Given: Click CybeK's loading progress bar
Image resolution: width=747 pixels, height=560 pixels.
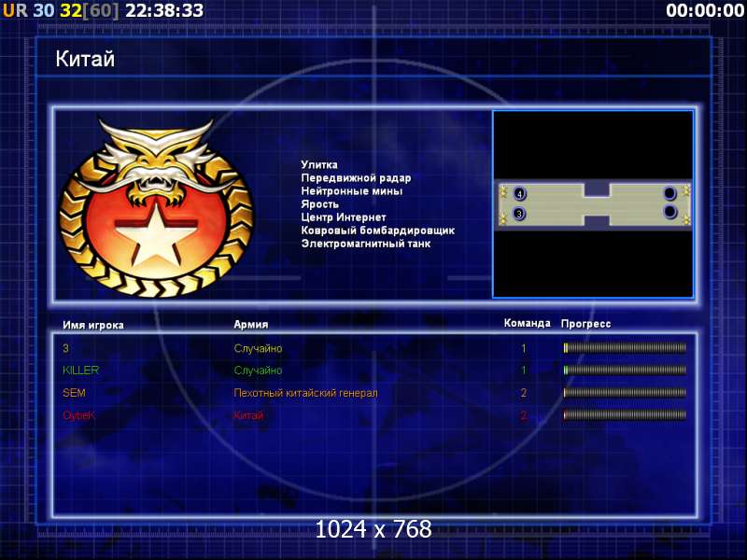Looking at the screenshot, I should click(625, 414).
